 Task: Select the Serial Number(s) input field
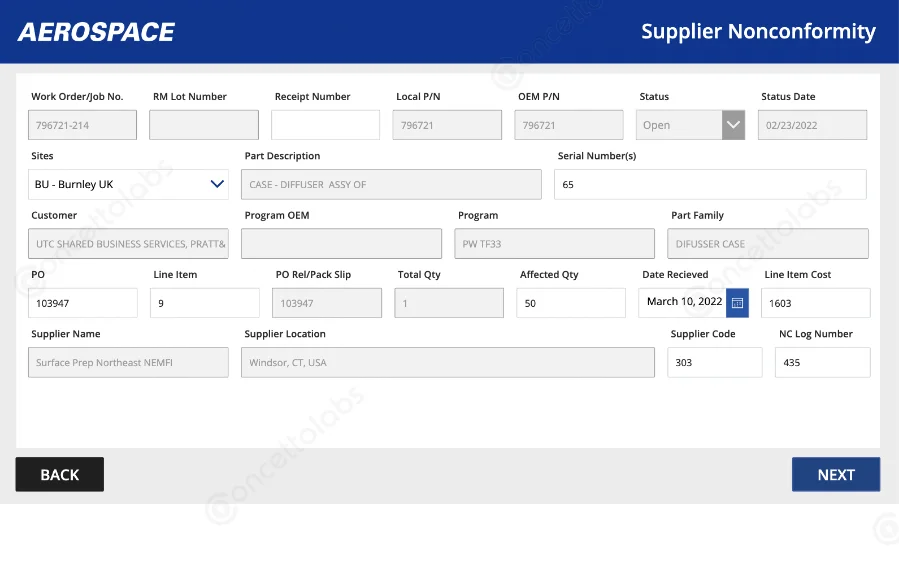click(710, 184)
